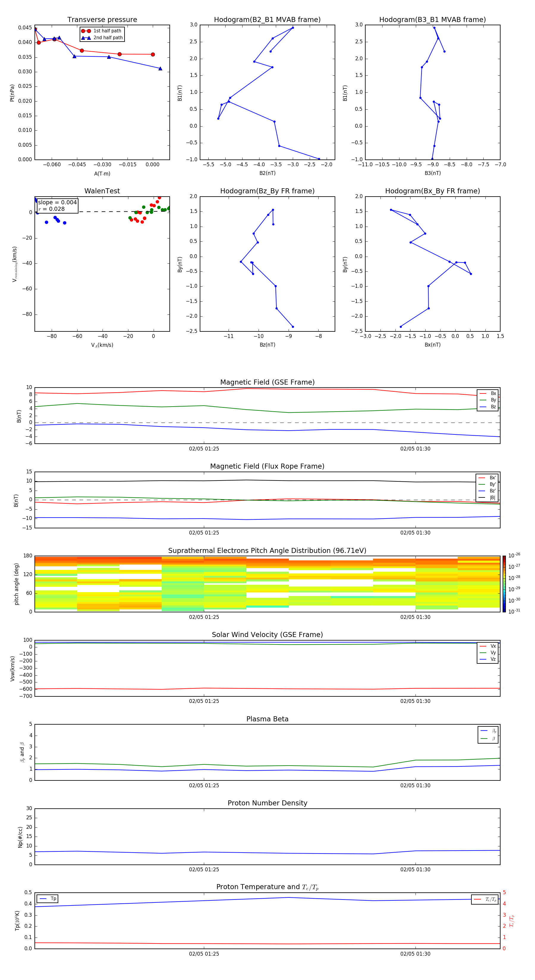The width and height of the screenshot is (535, 980).
Task: Select the Bz' legend entry in Flux Rope plot
Action: pos(487,491)
